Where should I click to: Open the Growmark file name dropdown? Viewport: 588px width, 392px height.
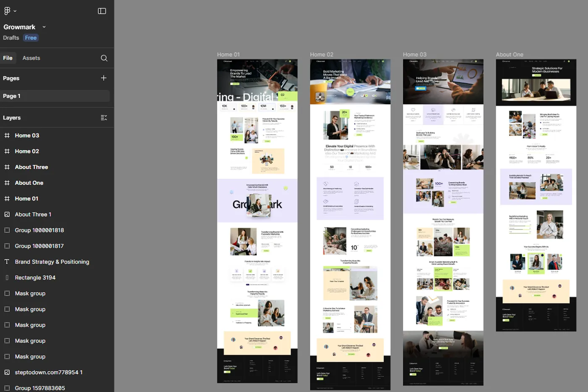coord(44,26)
